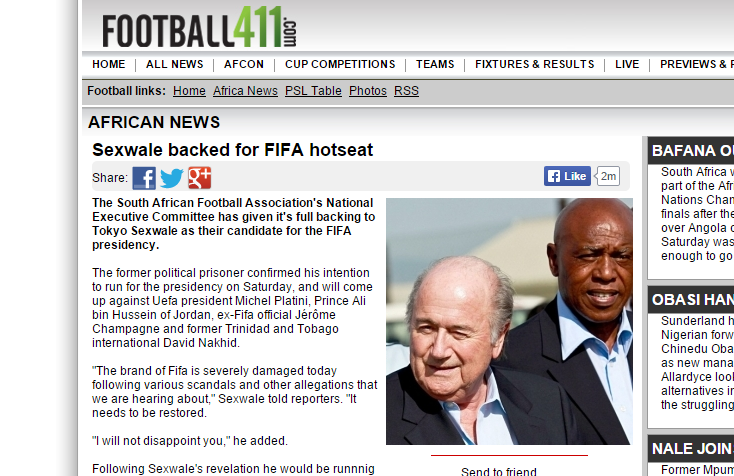
Task: Click Send to friend link
Action: pyautogui.click(x=499, y=471)
